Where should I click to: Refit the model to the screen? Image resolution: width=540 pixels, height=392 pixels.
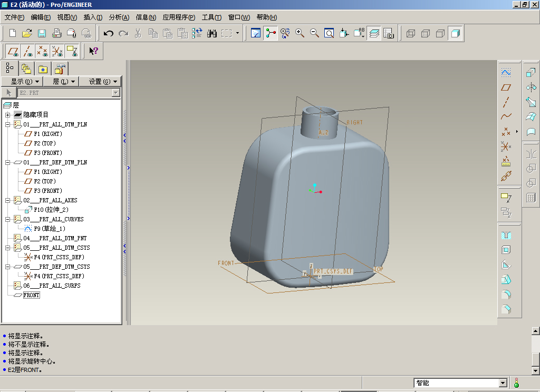point(329,33)
